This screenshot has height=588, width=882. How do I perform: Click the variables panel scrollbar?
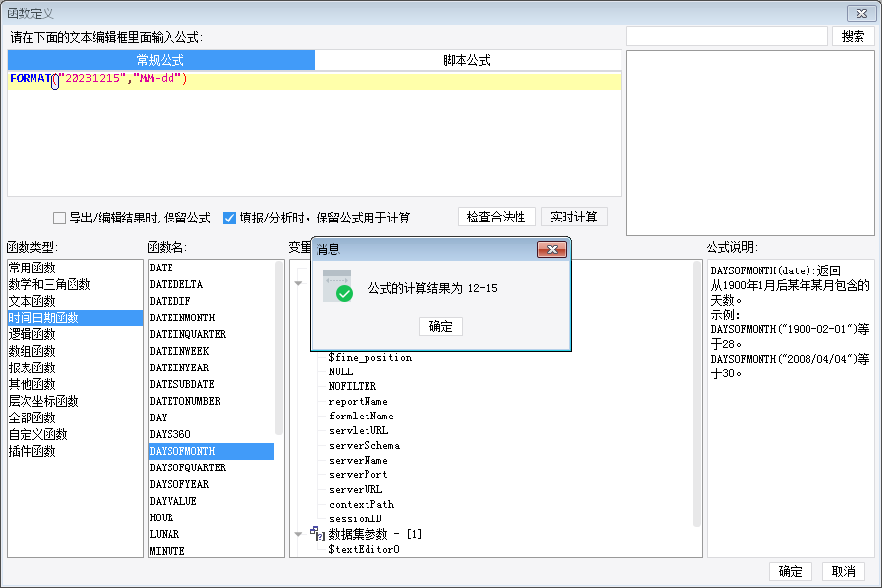coord(697,394)
